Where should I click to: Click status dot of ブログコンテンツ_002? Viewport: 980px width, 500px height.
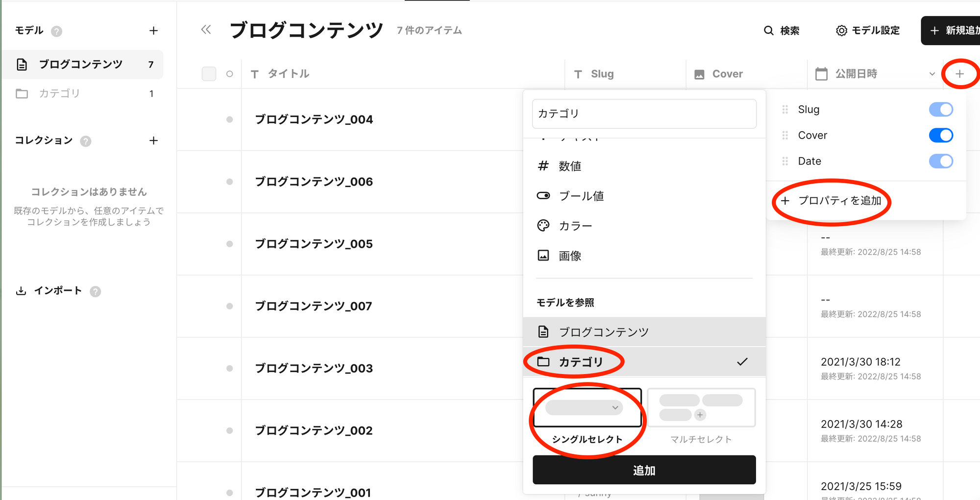click(x=229, y=430)
